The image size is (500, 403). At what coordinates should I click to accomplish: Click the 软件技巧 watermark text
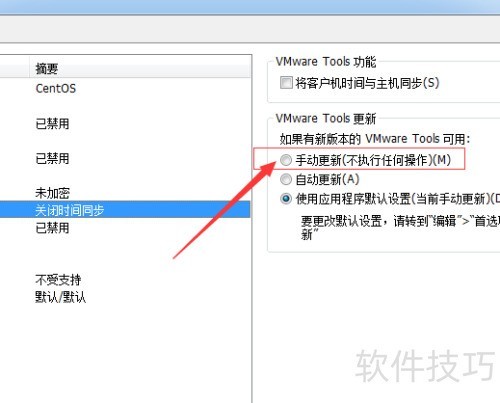pyautogui.click(x=425, y=366)
